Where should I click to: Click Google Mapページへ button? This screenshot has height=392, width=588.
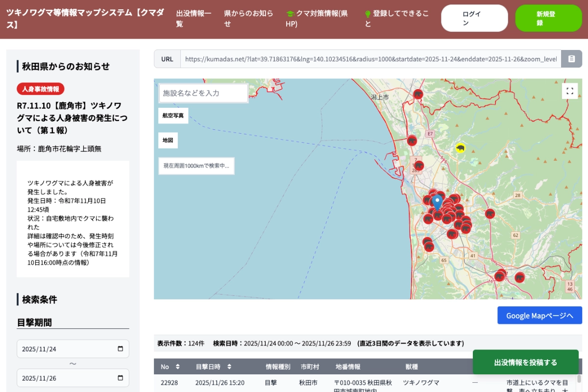539,316
